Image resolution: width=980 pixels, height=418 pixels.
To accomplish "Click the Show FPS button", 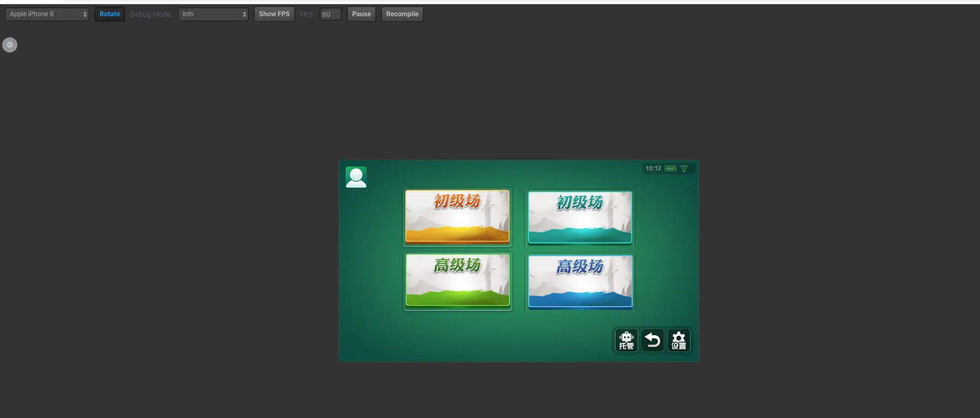I will pyautogui.click(x=274, y=14).
